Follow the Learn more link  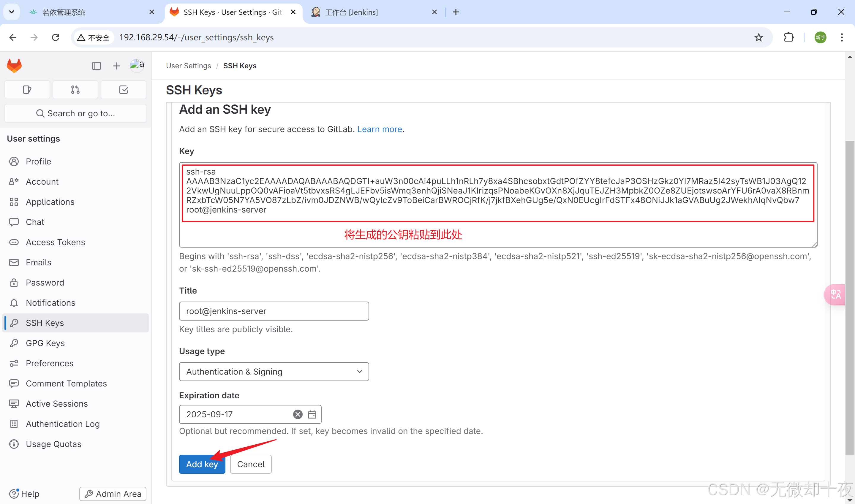click(380, 129)
